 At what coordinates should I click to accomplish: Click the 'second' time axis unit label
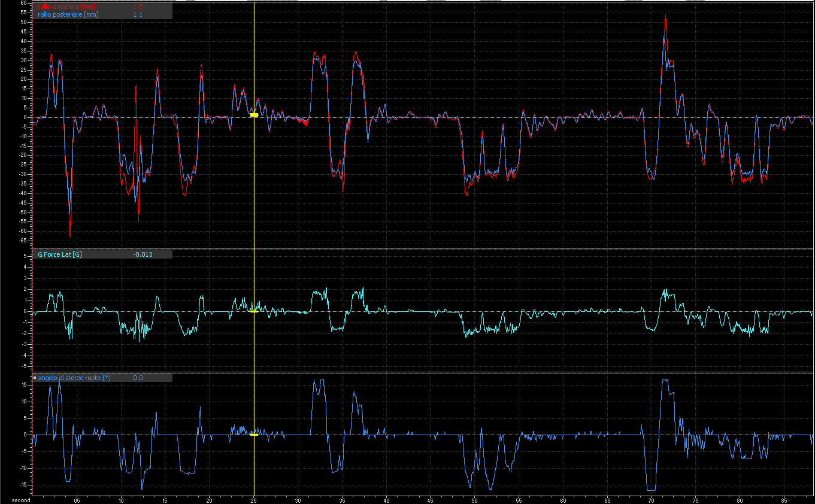[20, 500]
